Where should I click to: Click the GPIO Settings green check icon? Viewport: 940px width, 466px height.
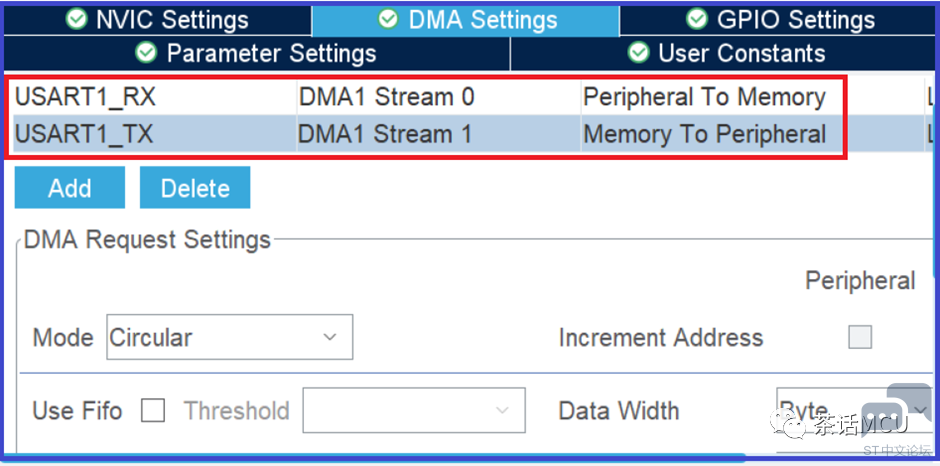coord(697,19)
